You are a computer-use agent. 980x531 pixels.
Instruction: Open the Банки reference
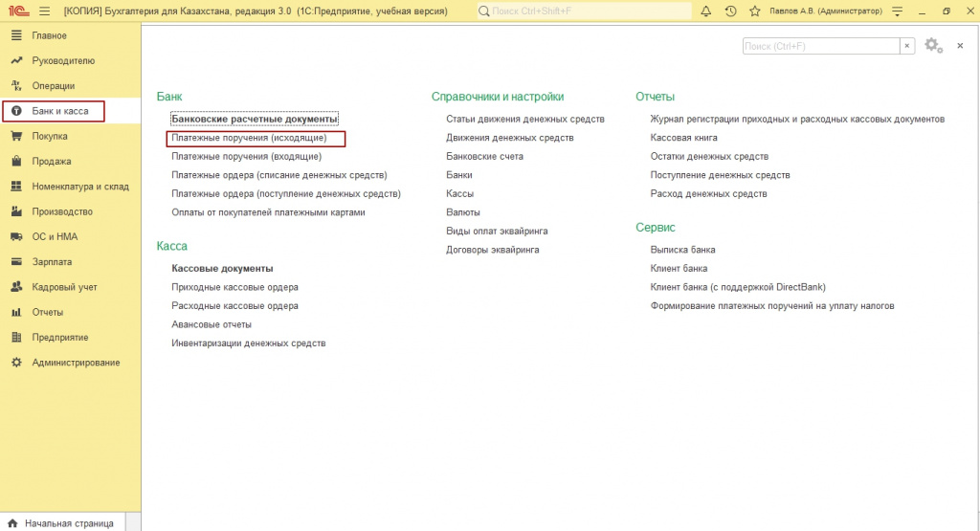[458, 175]
